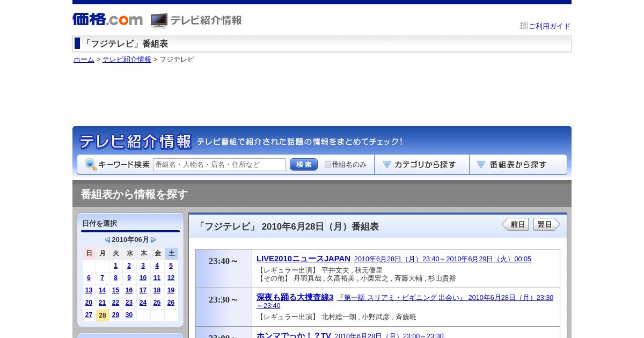The height and width of the screenshot is (338, 644).
Task: Select June 8 in the calendar
Action: 115,278
